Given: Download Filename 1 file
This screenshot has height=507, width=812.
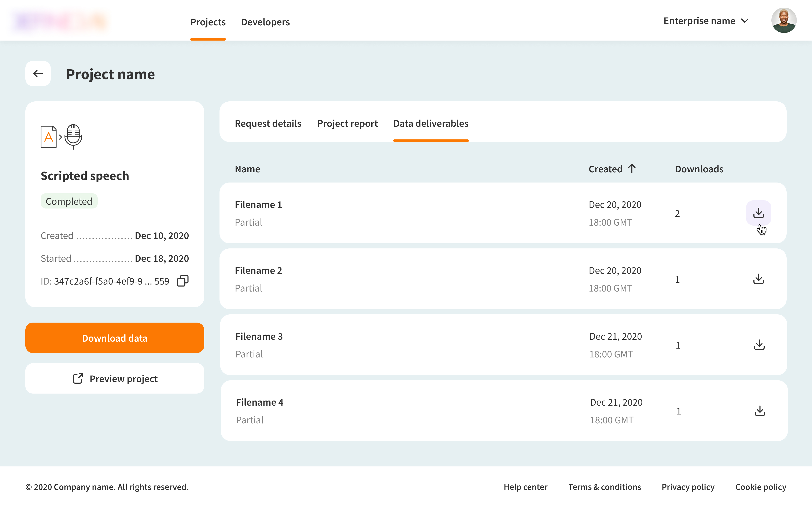Looking at the screenshot, I should [758, 213].
